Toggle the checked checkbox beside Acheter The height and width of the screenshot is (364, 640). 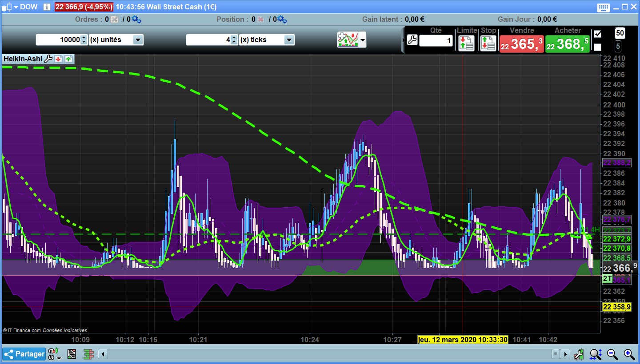[x=598, y=34]
